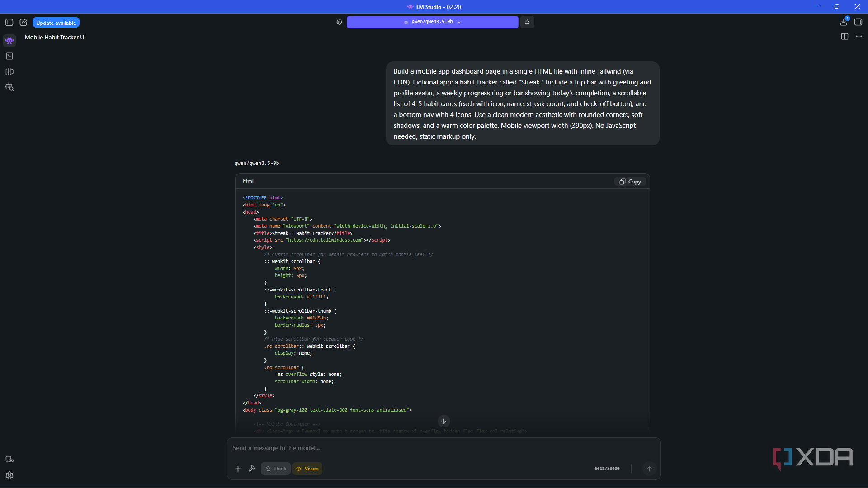Click the Update available button
The width and height of the screenshot is (868, 488).
pos(56,23)
